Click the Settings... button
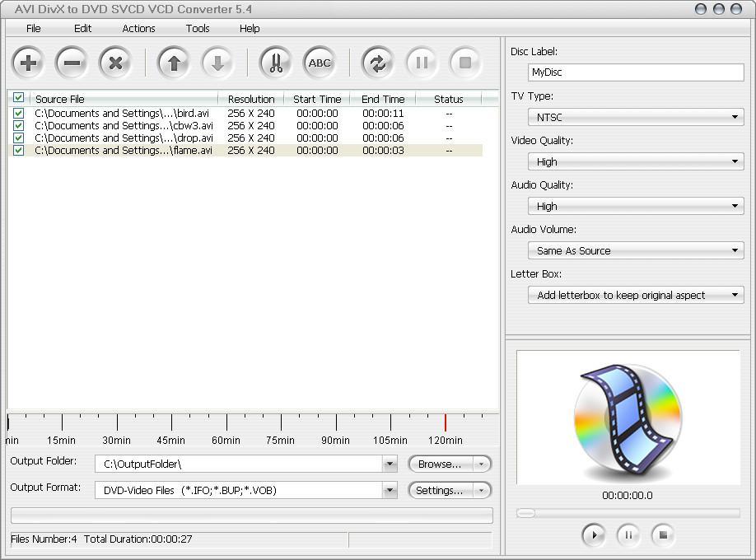756x560 pixels. coord(441,491)
